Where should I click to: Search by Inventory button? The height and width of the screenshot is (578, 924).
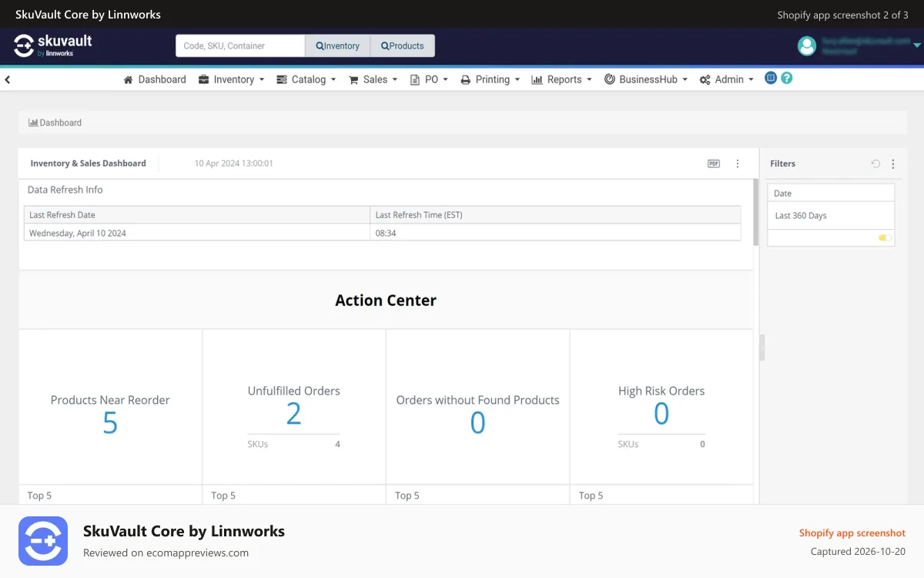click(x=338, y=45)
